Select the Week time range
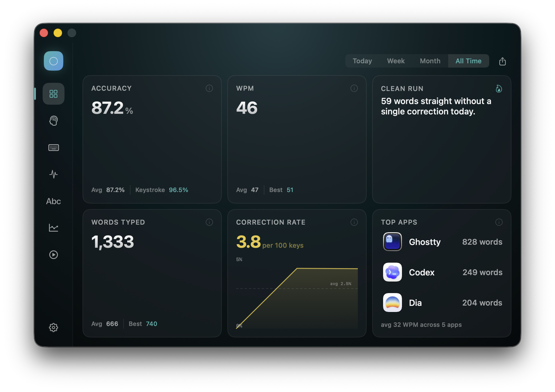Screen dimensions: 555x392 [396, 61]
